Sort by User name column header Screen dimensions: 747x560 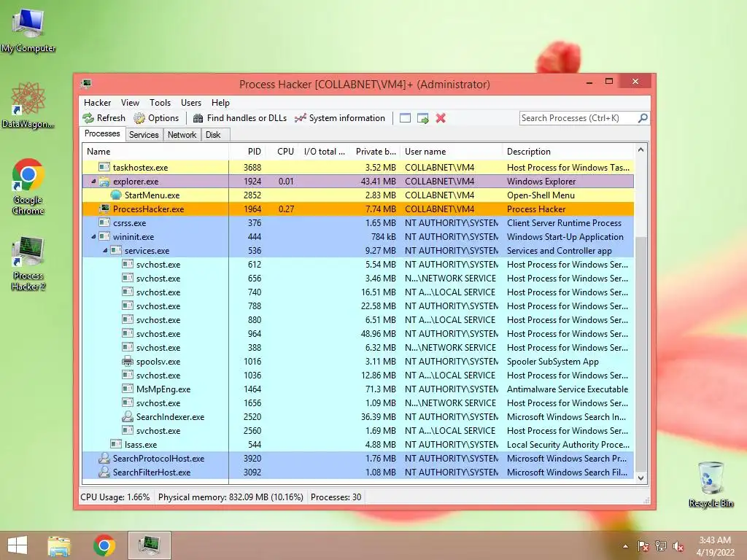[x=451, y=152]
